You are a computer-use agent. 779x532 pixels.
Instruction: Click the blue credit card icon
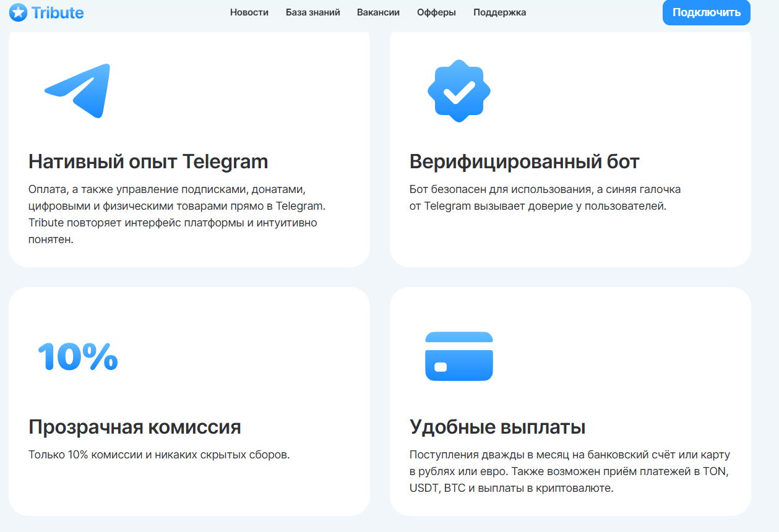459,356
